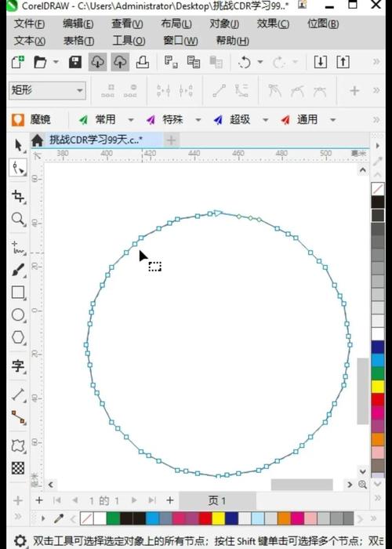The width and height of the screenshot is (392, 549).
Task: Pick the yellow swatch in right palette
Action: pos(378,387)
